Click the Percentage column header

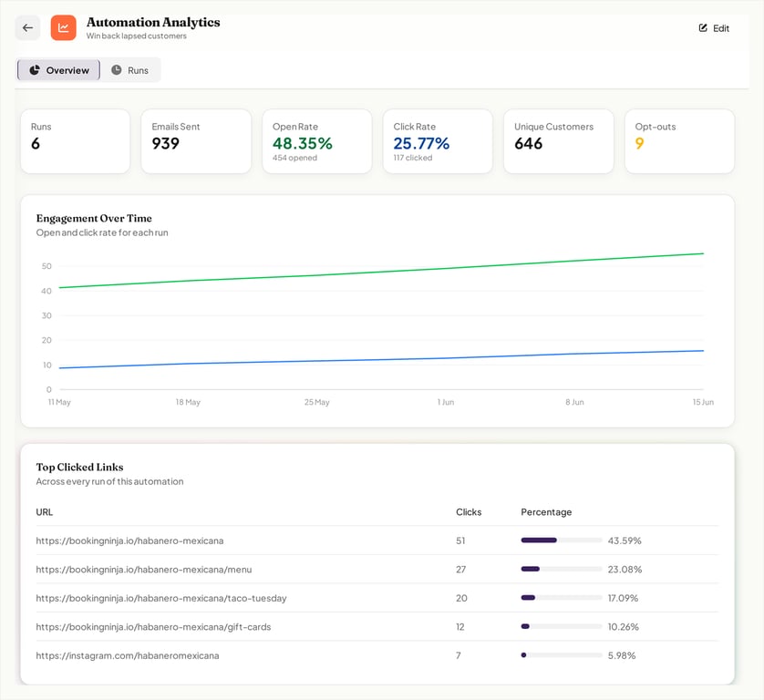(546, 512)
